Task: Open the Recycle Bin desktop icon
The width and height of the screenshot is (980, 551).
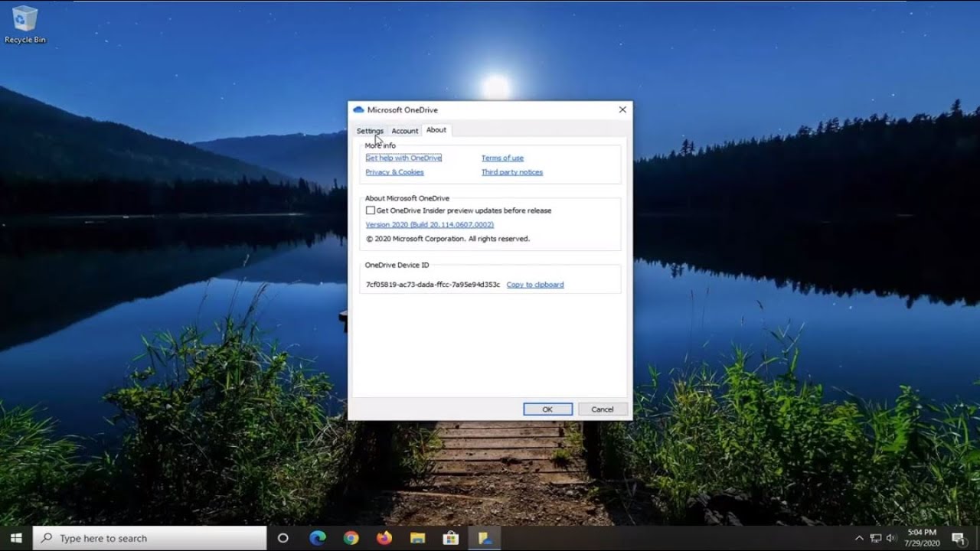Action: tap(25, 24)
